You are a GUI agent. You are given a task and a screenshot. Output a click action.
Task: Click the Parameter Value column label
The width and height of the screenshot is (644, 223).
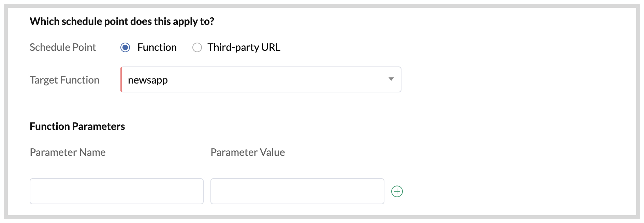click(248, 152)
